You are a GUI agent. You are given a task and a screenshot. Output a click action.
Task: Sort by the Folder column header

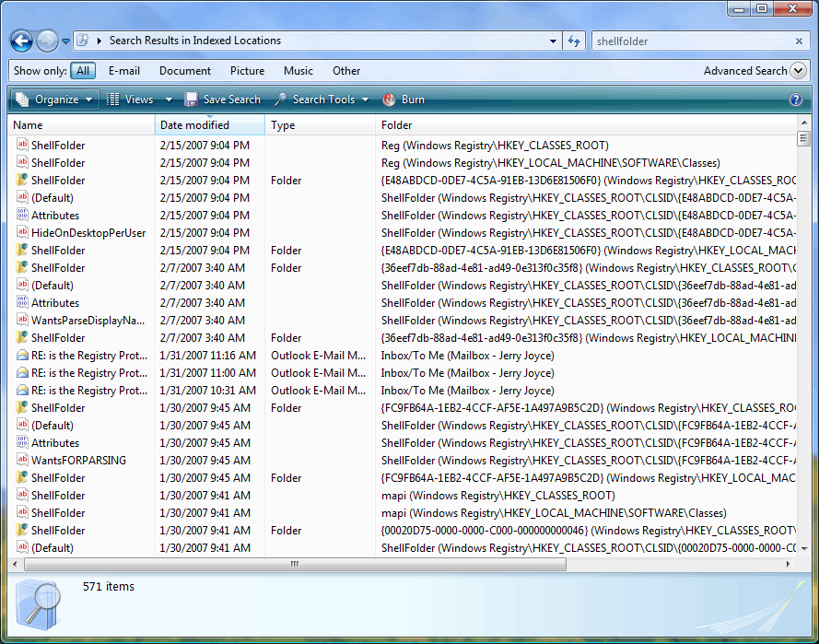(x=586, y=124)
